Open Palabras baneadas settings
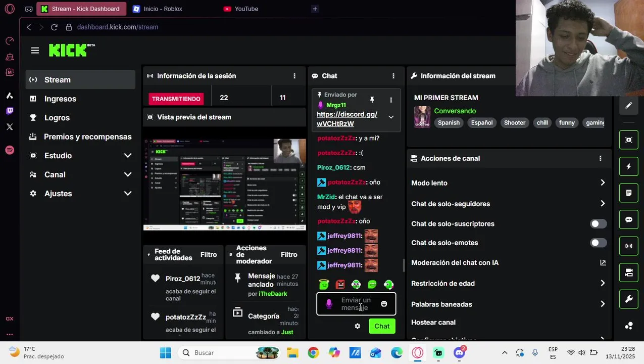 point(509,304)
